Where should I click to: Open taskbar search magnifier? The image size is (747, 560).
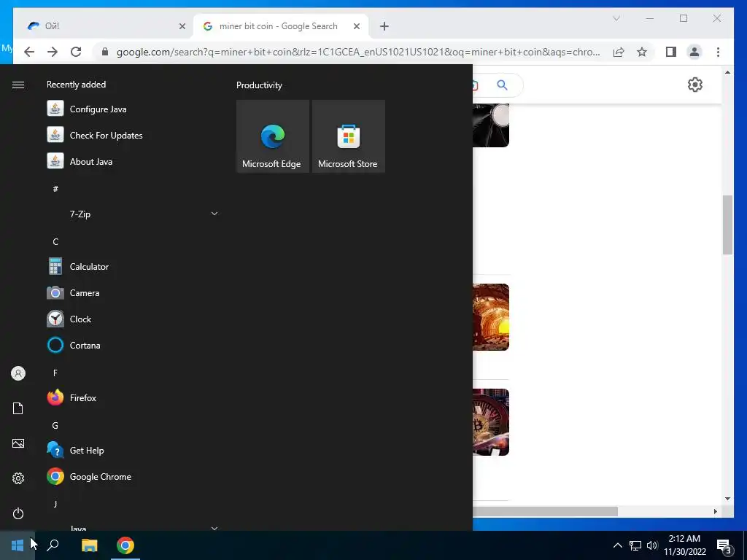(x=53, y=545)
